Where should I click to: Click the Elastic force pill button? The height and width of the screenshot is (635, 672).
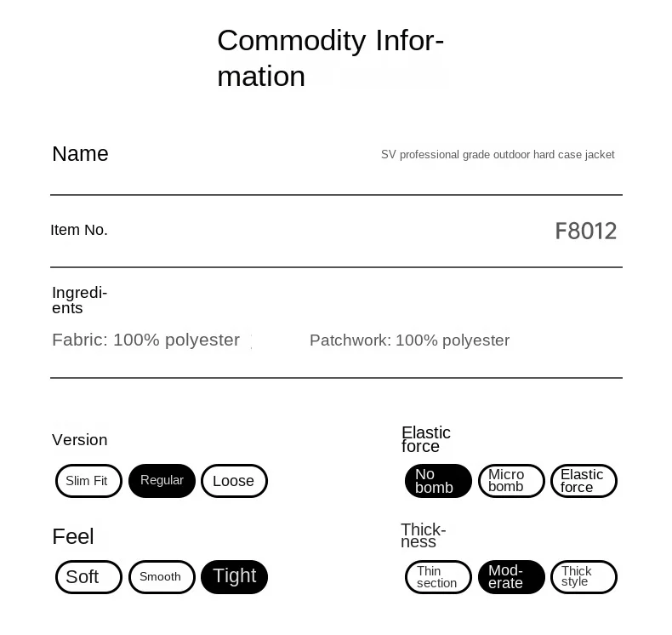tap(584, 481)
